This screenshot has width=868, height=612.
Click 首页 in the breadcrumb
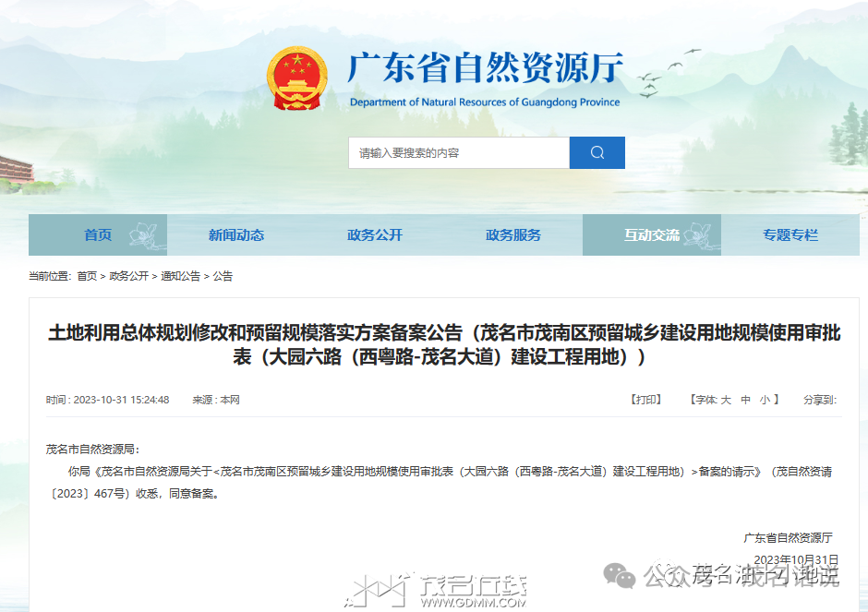(87, 276)
